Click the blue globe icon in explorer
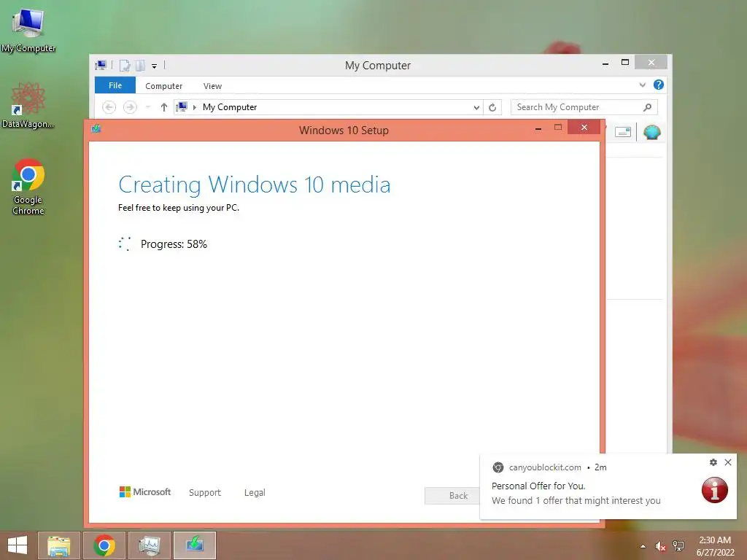 point(651,132)
